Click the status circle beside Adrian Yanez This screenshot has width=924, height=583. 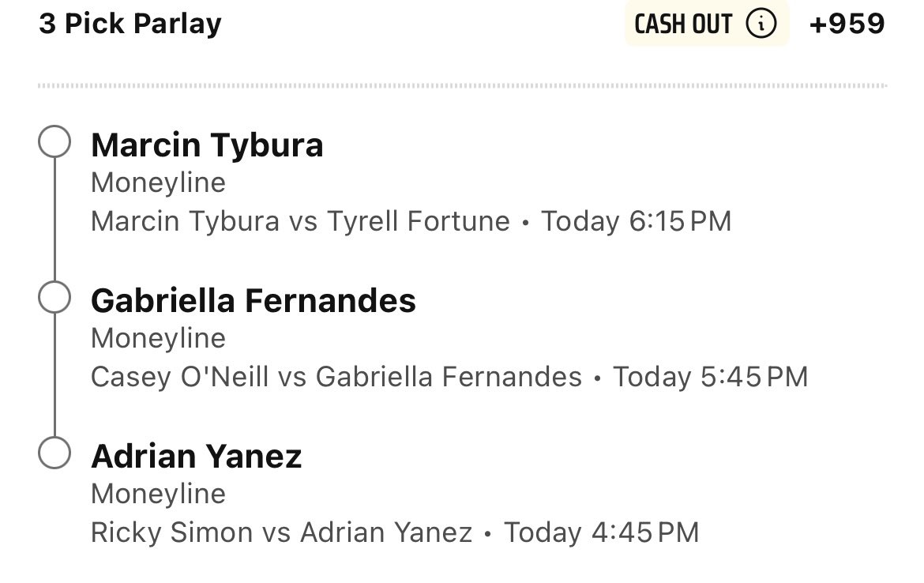click(x=54, y=454)
